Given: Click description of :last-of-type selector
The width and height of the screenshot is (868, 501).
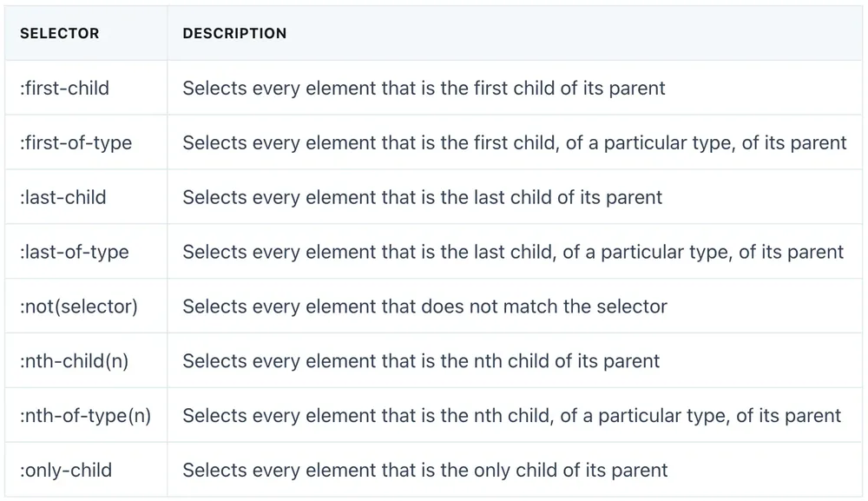Looking at the screenshot, I should [513, 252].
